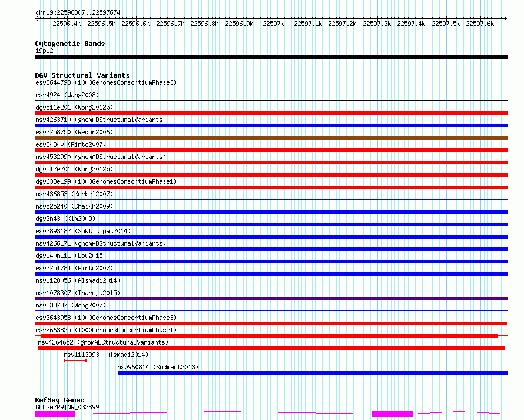
Task: Select the 19p12 band label
Action: [x=44, y=51]
